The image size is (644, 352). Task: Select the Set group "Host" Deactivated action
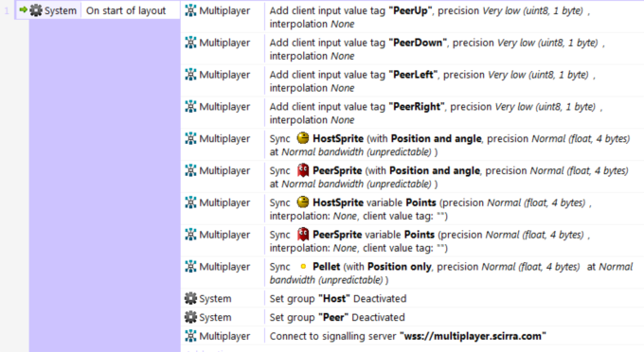coord(337,298)
